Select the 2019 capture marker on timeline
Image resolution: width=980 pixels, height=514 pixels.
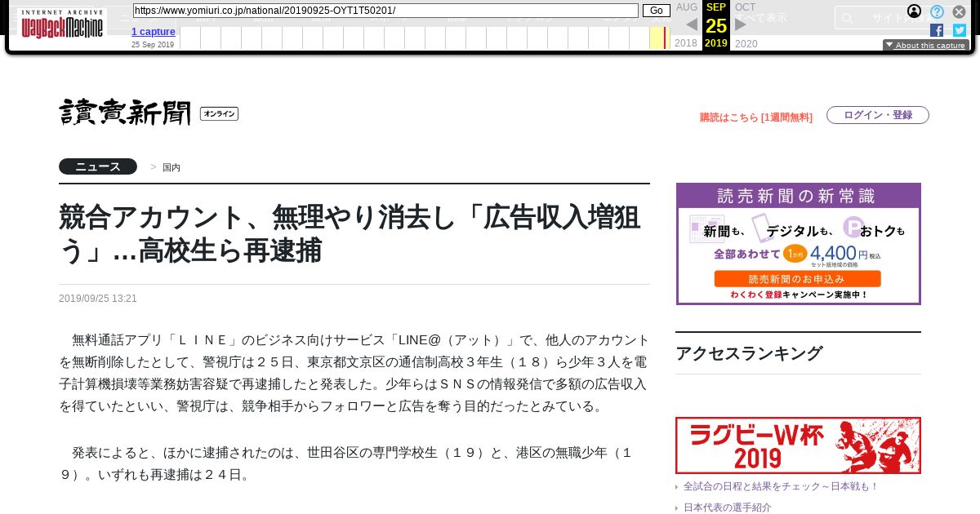pos(665,38)
